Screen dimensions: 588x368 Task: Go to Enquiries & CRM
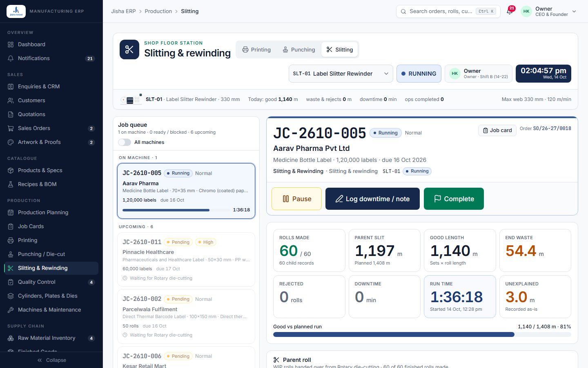(x=51, y=86)
